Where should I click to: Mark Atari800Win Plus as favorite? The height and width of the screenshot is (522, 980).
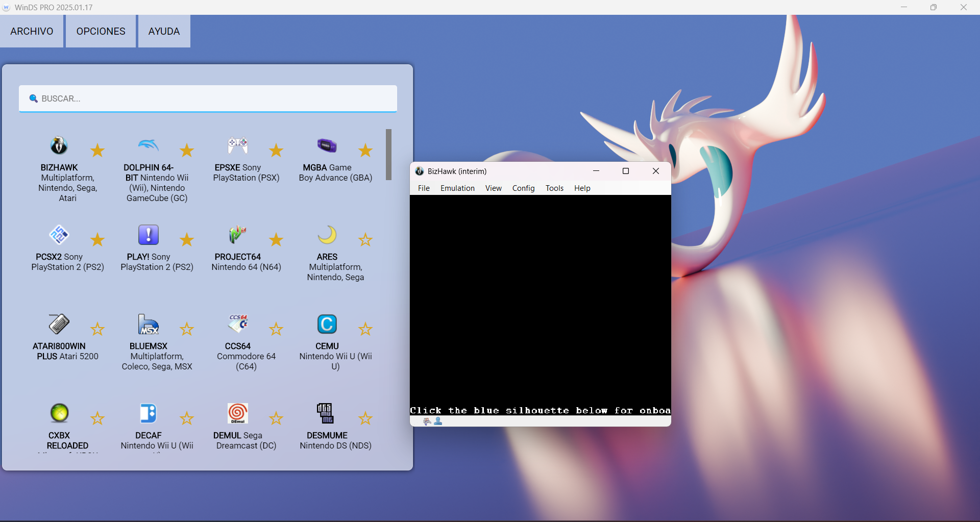(97, 329)
